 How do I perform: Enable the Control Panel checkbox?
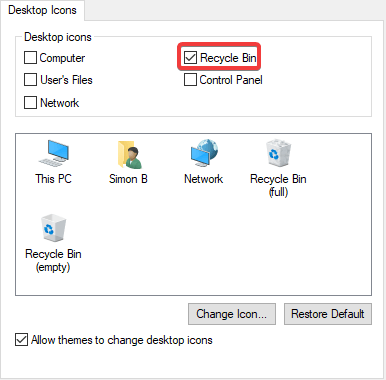pyautogui.click(x=190, y=80)
